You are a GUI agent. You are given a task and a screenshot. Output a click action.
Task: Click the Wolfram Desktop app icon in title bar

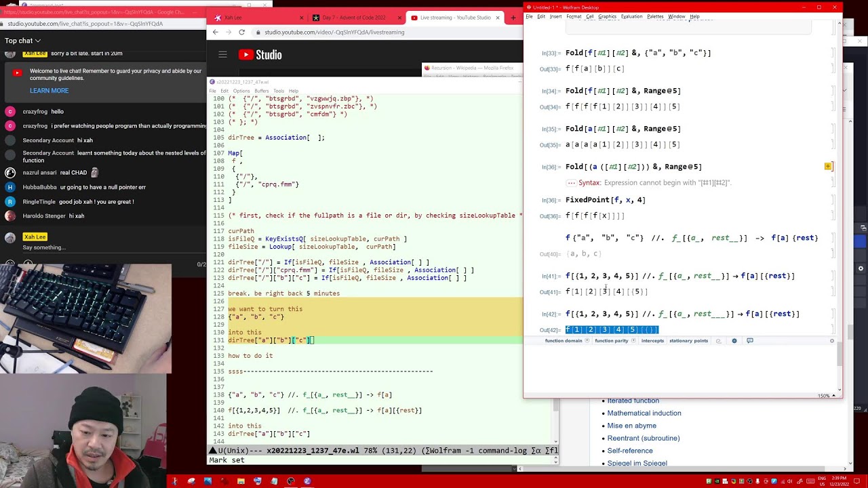tap(529, 7)
